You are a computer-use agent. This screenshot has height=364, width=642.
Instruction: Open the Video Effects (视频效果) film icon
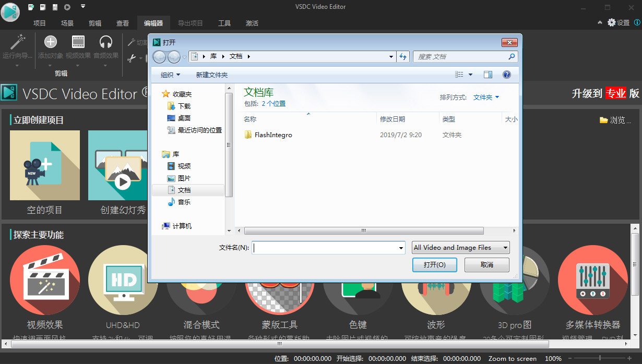click(x=78, y=42)
